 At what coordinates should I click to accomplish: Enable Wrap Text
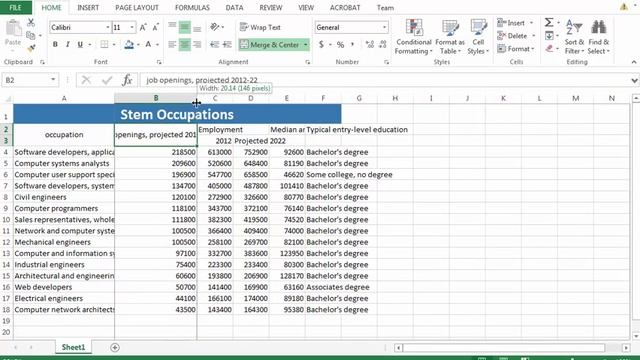(x=260, y=27)
